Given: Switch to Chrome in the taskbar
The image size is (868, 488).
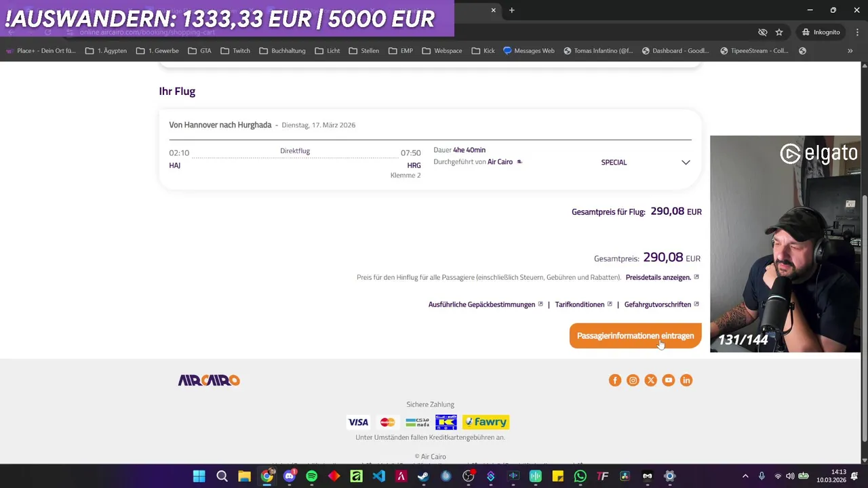Looking at the screenshot, I should pyautogui.click(x=267, y=476).
